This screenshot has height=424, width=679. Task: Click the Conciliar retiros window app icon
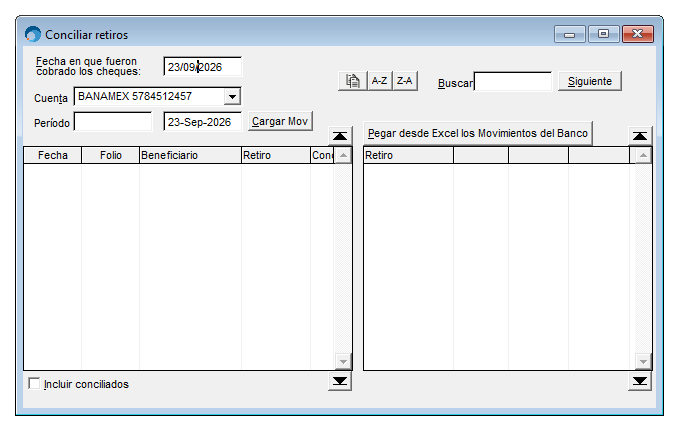coord(33,34)
